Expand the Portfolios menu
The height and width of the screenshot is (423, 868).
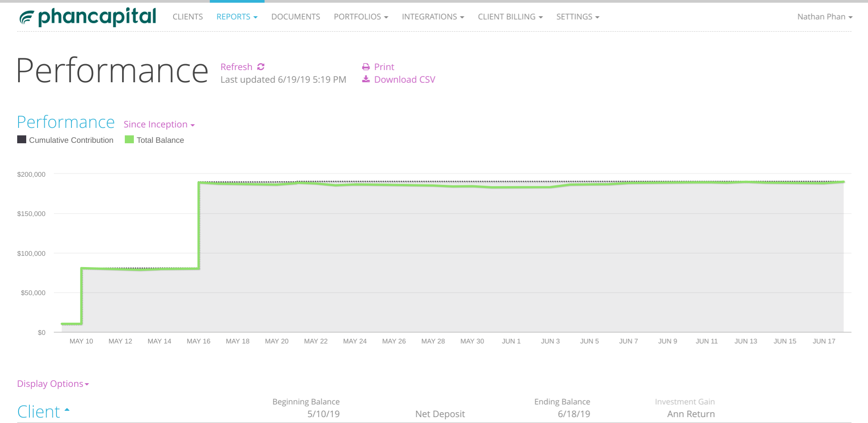pos(361,17)
